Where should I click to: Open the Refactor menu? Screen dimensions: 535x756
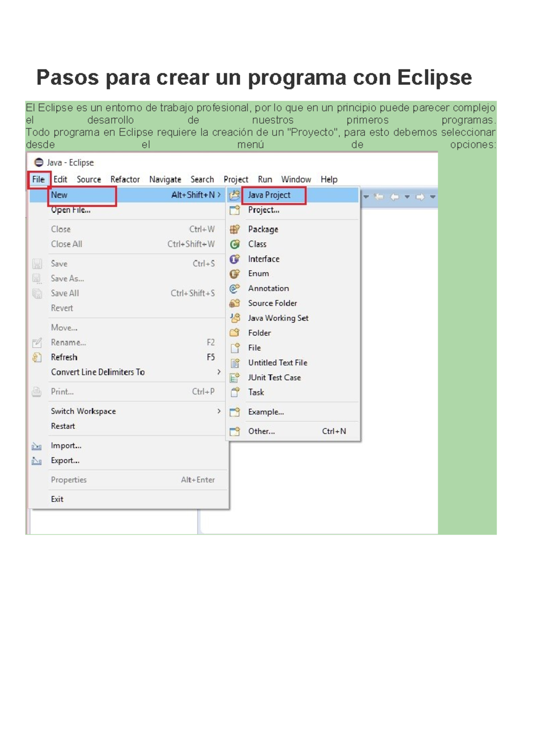point(125,179)
